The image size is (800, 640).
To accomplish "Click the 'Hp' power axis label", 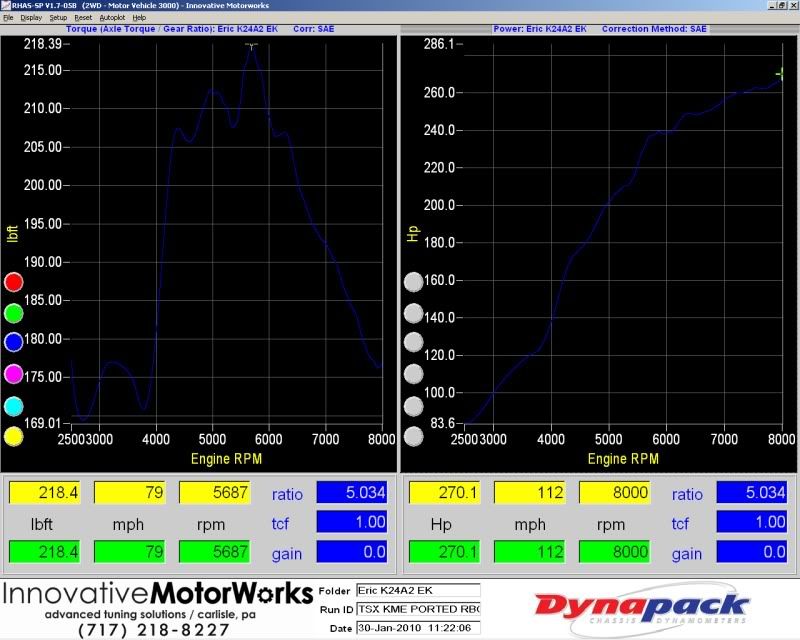I will (413, 233).
